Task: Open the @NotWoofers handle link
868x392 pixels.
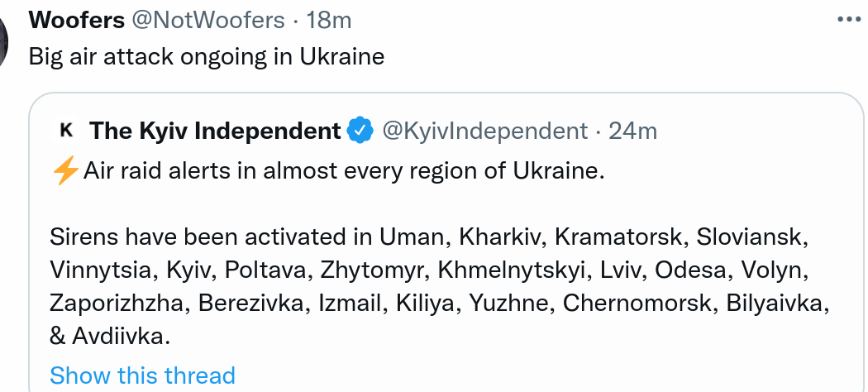Action: (x=207, y=20)
